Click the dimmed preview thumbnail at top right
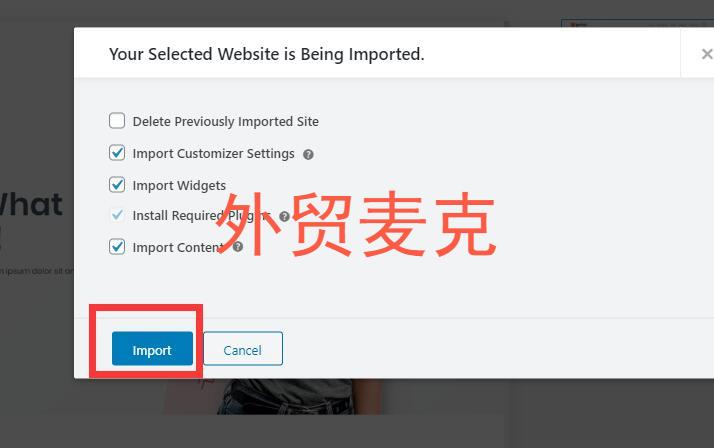 pos(638,23)
